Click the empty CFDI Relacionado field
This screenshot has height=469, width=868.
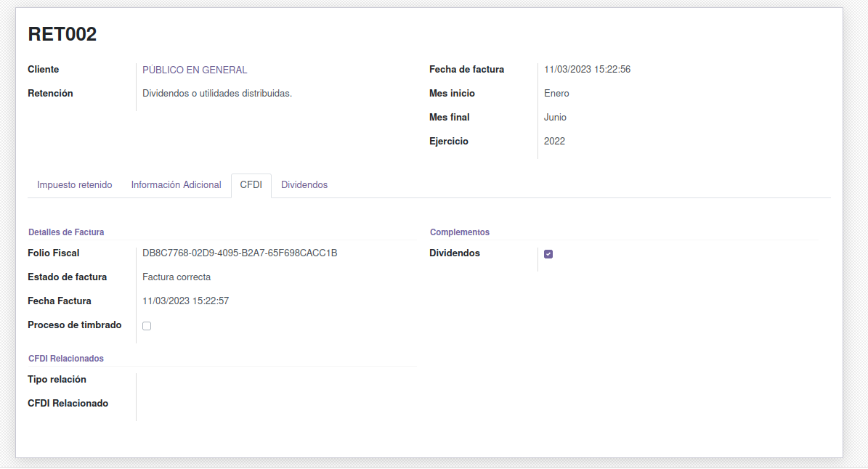coord(276,404)
